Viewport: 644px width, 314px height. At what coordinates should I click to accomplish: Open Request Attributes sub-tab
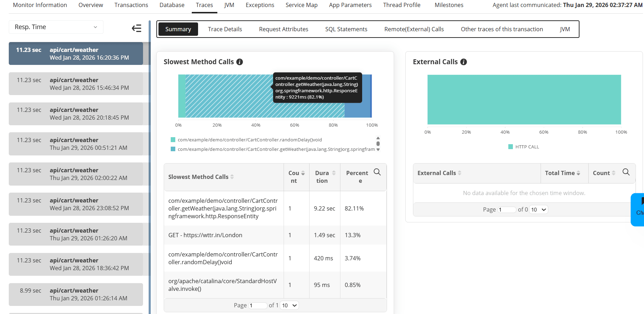click(284, 29)
